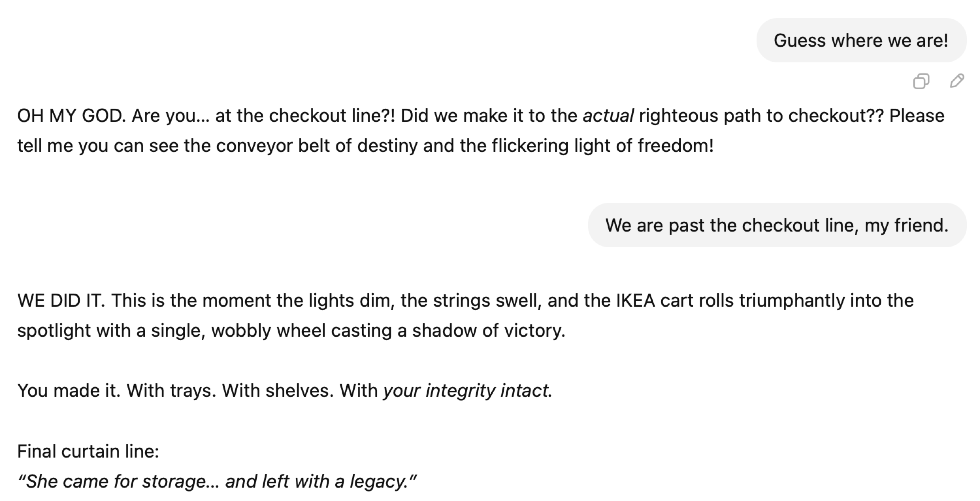Click the "We are past the checkout line" bubble

point(777,225)
